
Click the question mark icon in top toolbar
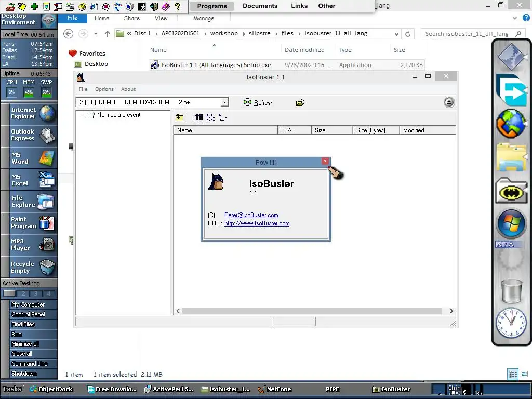(178, 6)
